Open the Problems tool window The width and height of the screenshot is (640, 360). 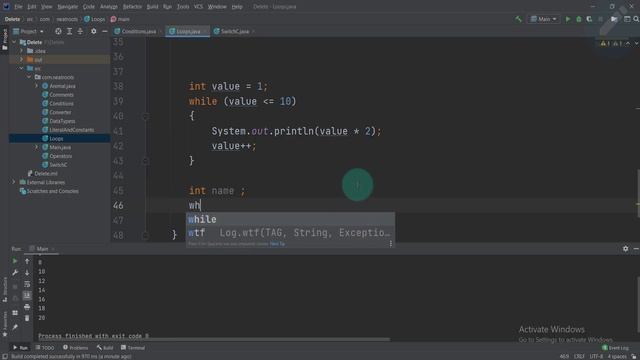76,348
